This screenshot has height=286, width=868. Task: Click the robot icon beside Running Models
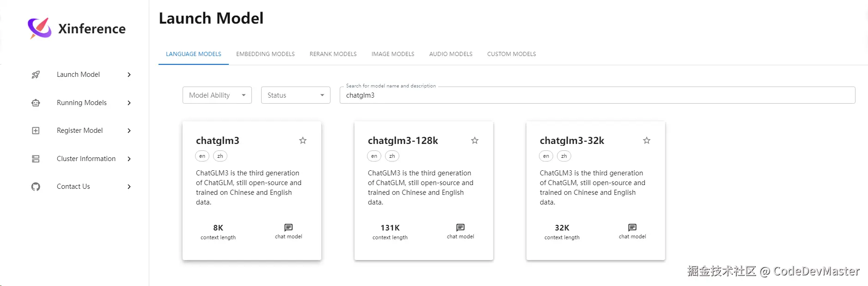click(36, 103)
